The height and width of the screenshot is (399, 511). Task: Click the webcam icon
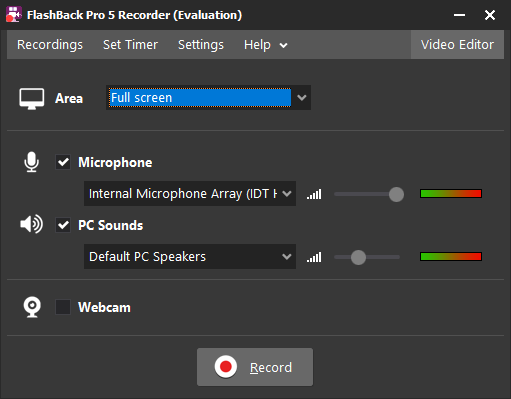pos(32,307)
